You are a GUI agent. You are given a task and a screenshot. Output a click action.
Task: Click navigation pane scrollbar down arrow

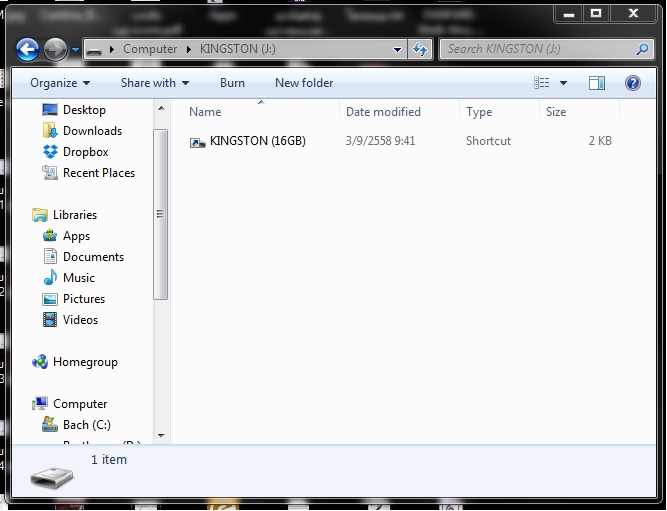tap(161, 436)
